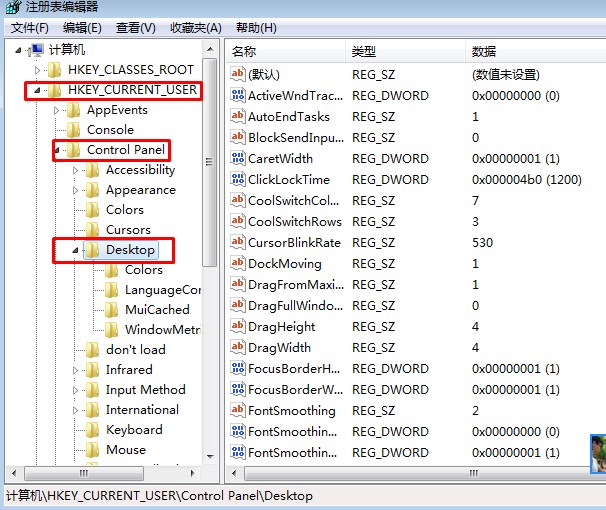Screen dimensions: 606x510
Task: Click the 530 data cell
Action: 482,242
